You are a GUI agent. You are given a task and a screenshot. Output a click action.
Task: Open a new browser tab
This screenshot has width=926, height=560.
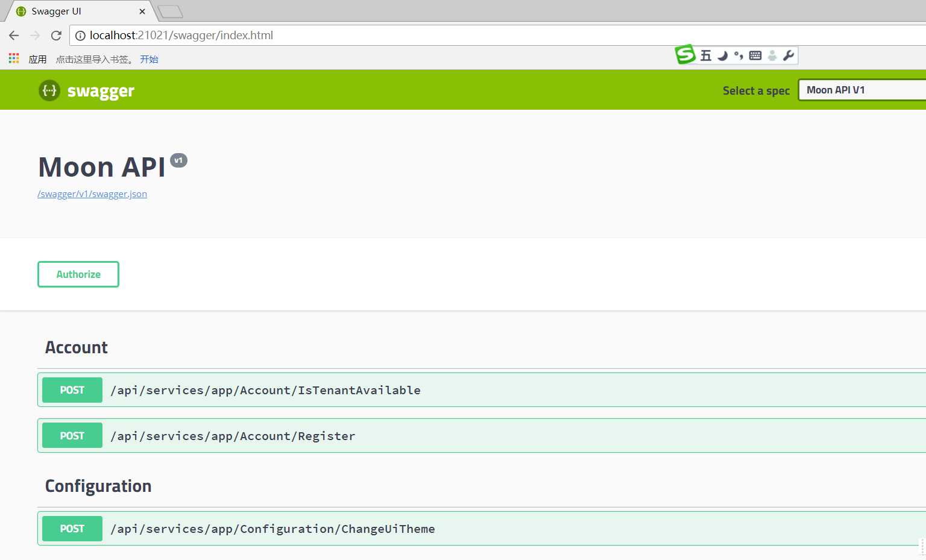coord(170,11)
